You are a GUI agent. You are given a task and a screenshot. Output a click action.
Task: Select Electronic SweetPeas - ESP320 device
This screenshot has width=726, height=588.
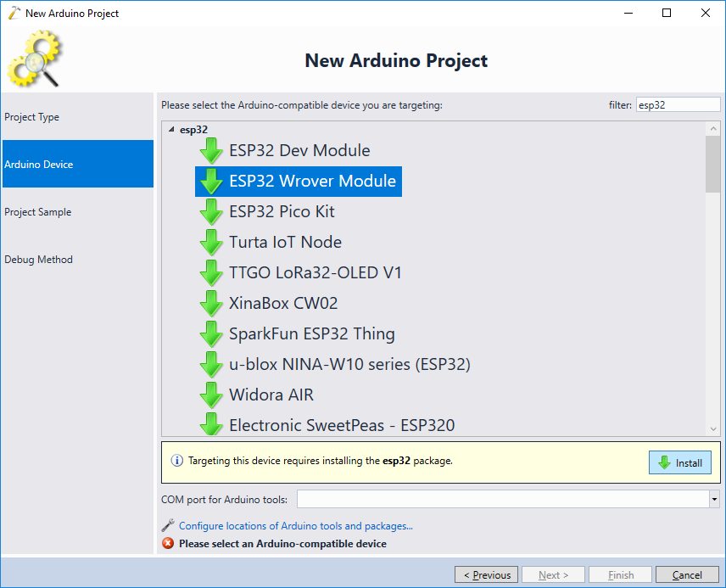pos(342,425)
